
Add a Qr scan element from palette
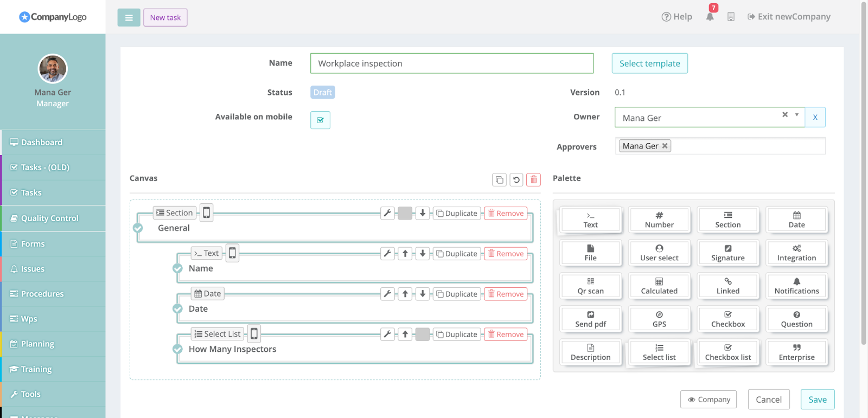click(591, 286)
